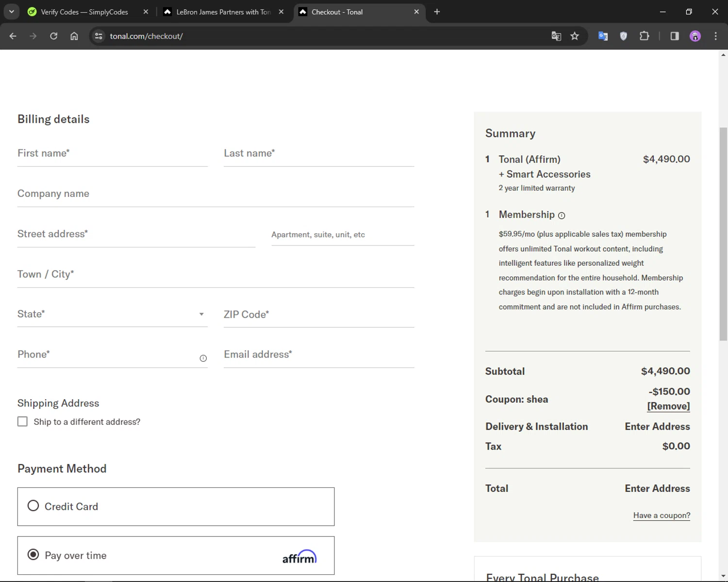
Task: Close the Verify Codes SimplyCodes tab
Action: click(x=146, y=12)
